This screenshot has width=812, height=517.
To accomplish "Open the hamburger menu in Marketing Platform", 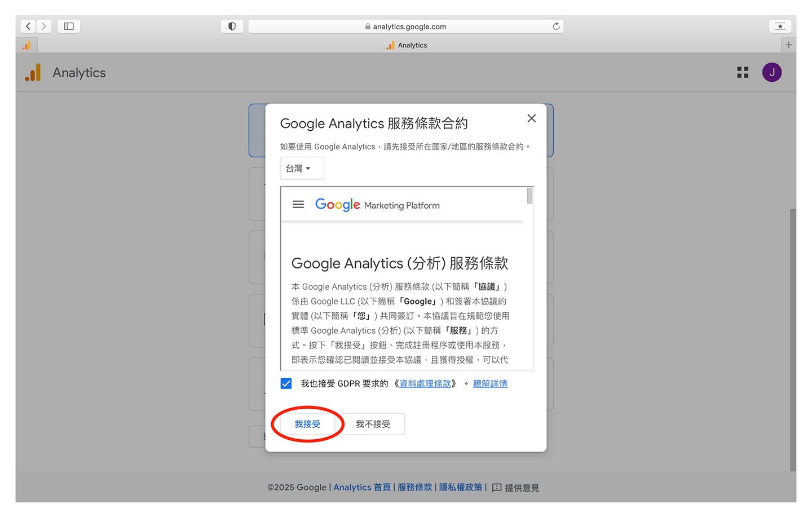I will [x=298, y=205].
